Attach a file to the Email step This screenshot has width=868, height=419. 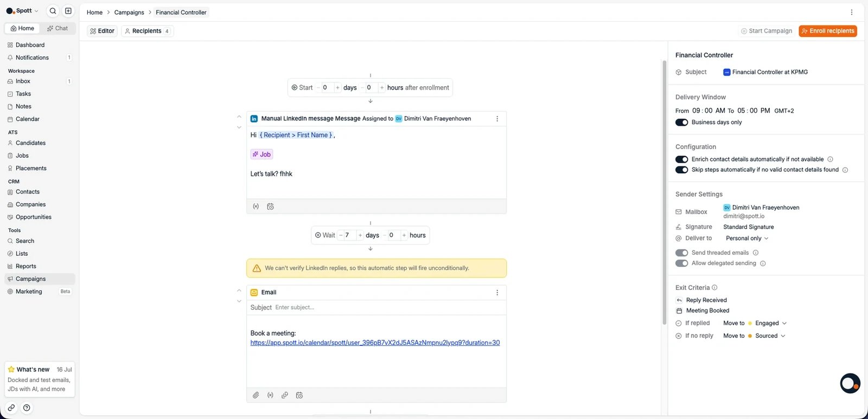(256, 395)
